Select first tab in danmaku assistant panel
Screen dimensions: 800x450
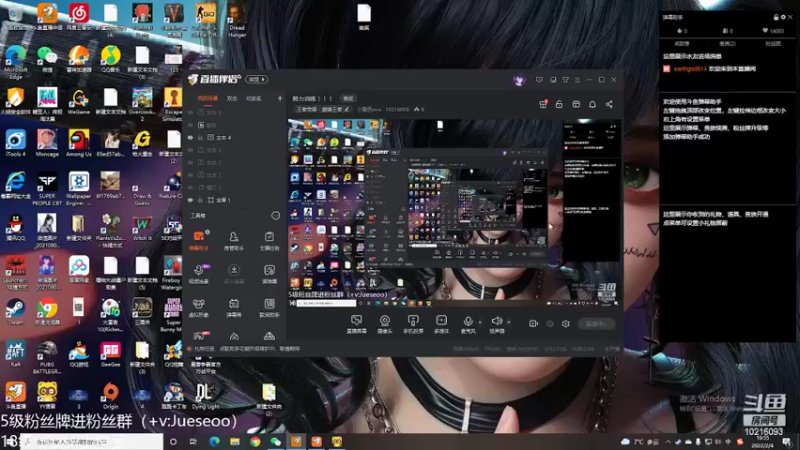(682, 44)
